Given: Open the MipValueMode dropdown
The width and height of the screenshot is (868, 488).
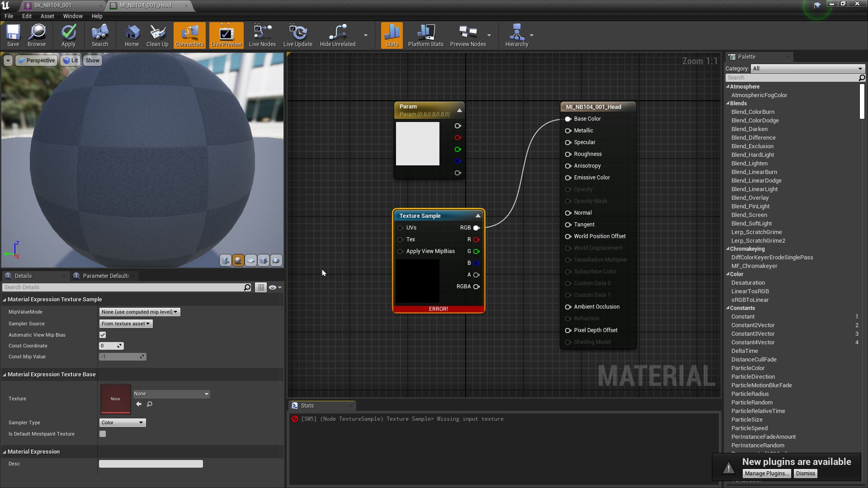Looking at the screenshot, I should point(139,312).
